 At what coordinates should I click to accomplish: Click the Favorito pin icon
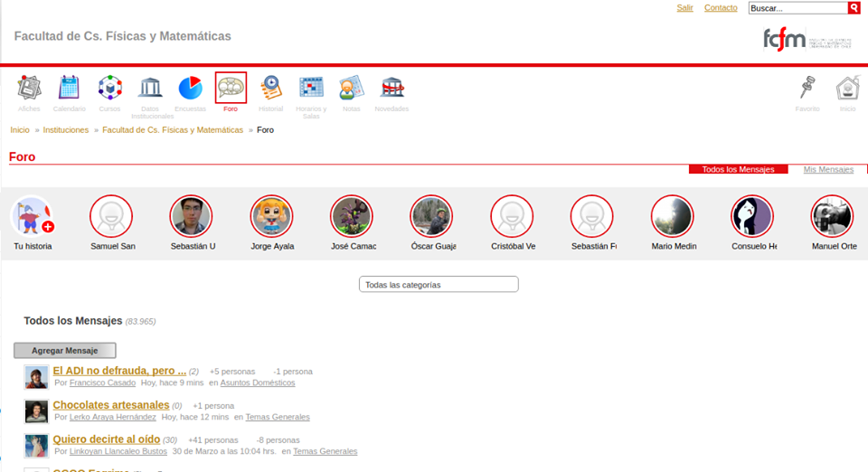tap(807, 88)
